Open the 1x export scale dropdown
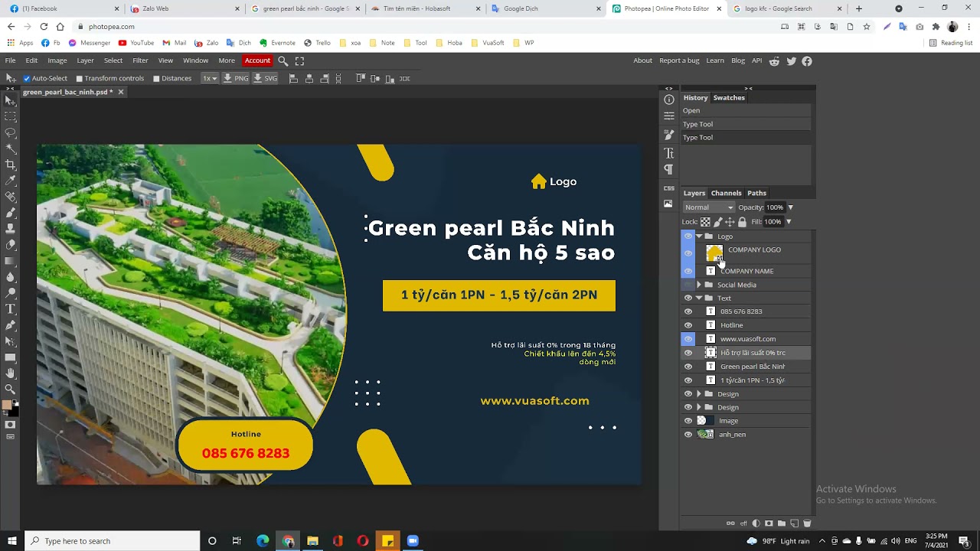This screenshot has width=980, height=551. (x=210, y=78)
